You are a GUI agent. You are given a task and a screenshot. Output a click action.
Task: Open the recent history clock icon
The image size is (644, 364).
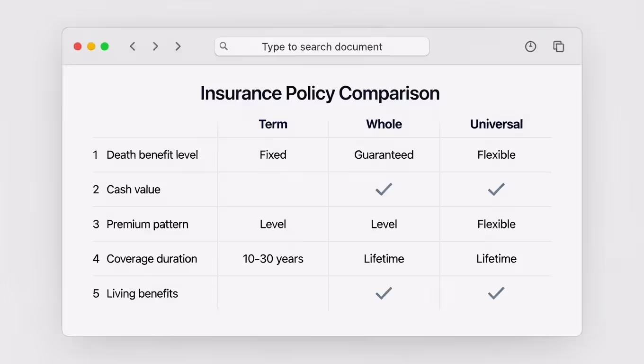530,46
